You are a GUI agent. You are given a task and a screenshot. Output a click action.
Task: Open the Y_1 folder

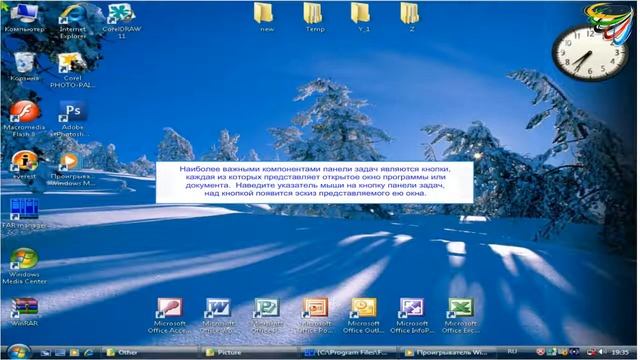pyautogui.click(x=363, y=17)
